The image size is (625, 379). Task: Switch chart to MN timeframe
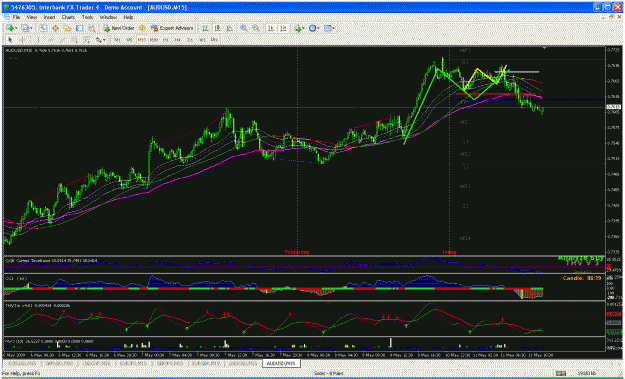(214, 40)
